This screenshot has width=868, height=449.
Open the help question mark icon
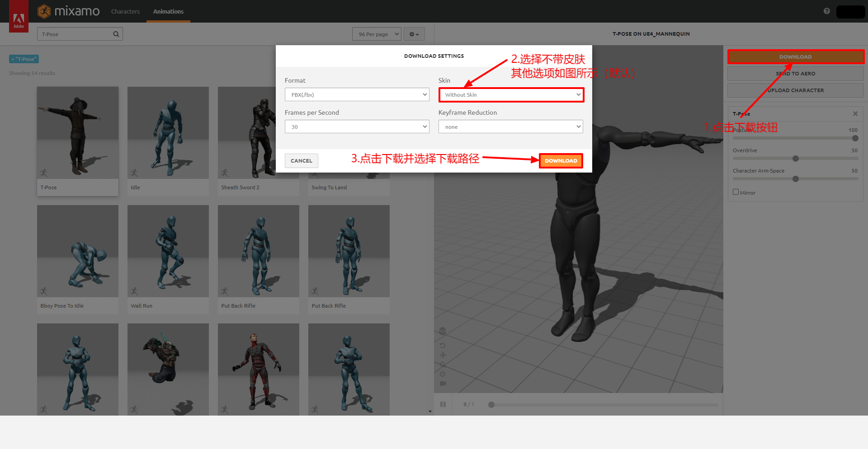click(827, 11)
